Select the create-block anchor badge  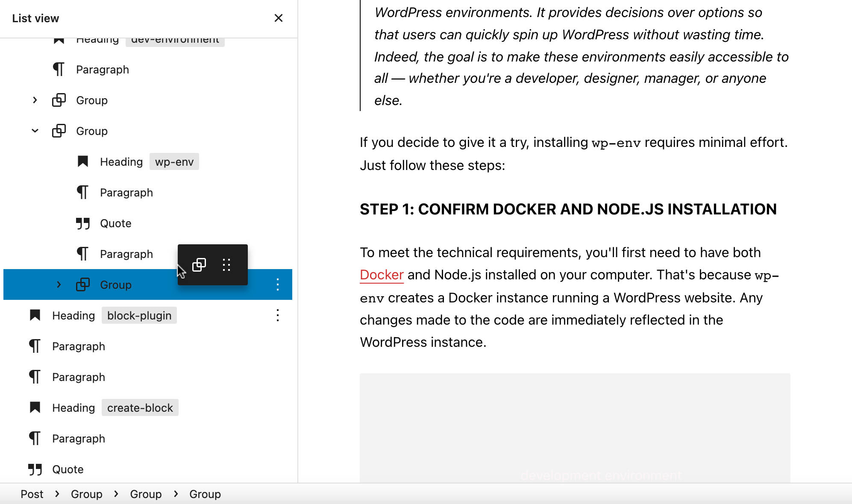tap(140, 408)
